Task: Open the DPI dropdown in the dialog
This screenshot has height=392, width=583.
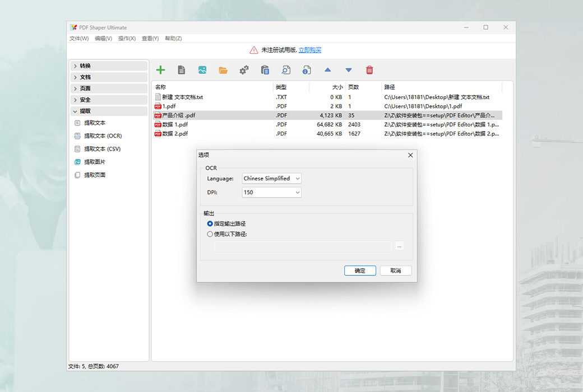Action: coord(271,192)
